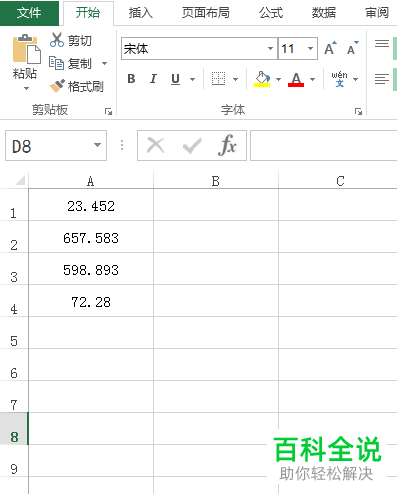
Task: Open the font name dropdown showing 宋体
Action: [270, 49]
